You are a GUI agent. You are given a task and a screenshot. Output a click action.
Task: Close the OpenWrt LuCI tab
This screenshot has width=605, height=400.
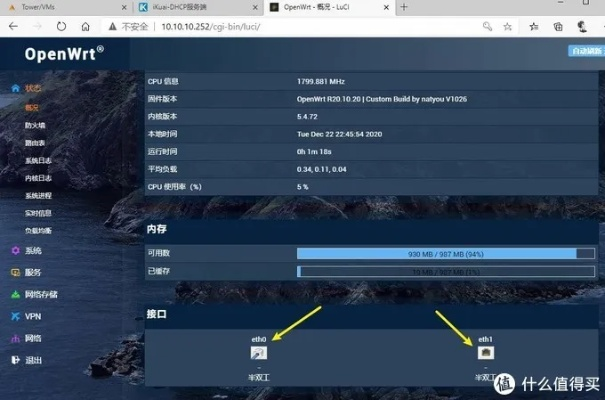coord(386,7)
